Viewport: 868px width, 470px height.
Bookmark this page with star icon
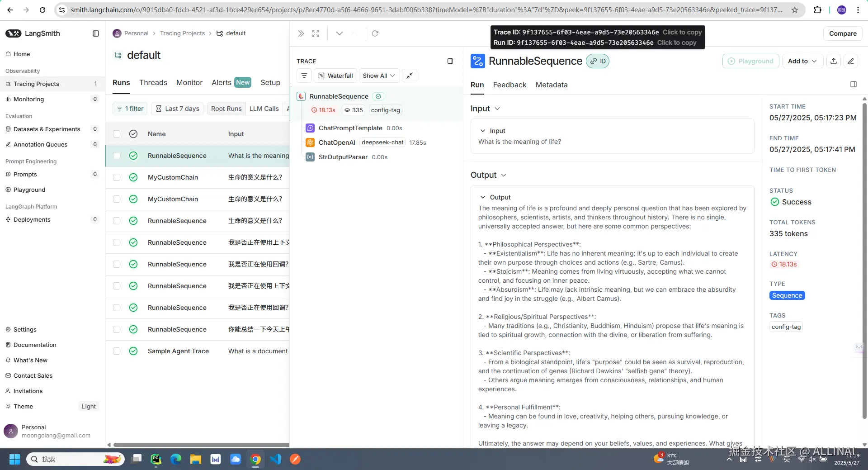[795, 10]
